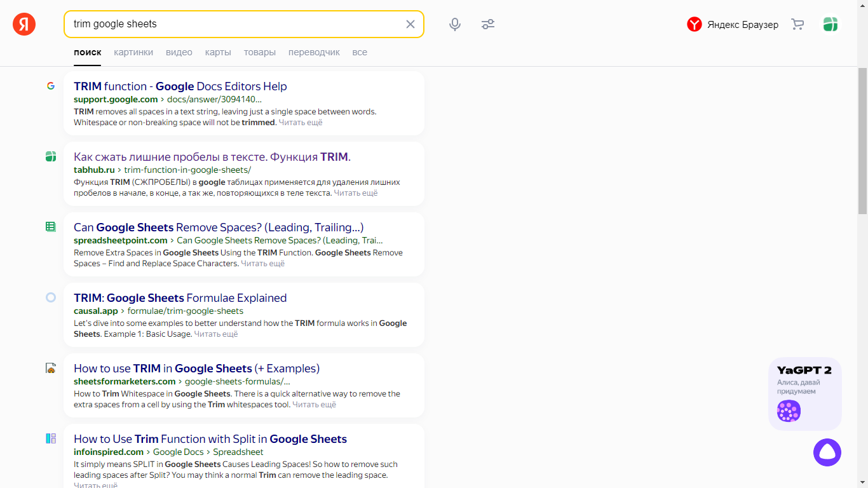The image size is (868, 488).
Task: Click Читать ещё under support.google.com result
Action: point(301,122)
